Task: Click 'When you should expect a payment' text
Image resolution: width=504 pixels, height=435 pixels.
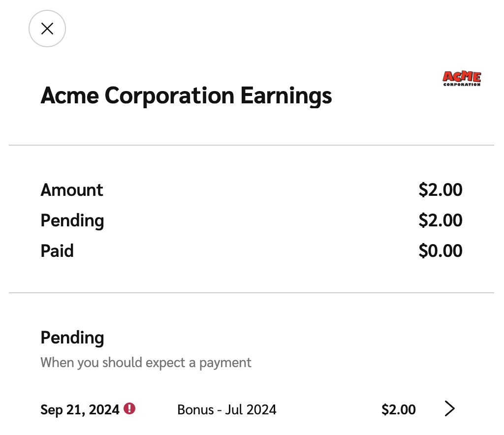Action: point(146,363)
